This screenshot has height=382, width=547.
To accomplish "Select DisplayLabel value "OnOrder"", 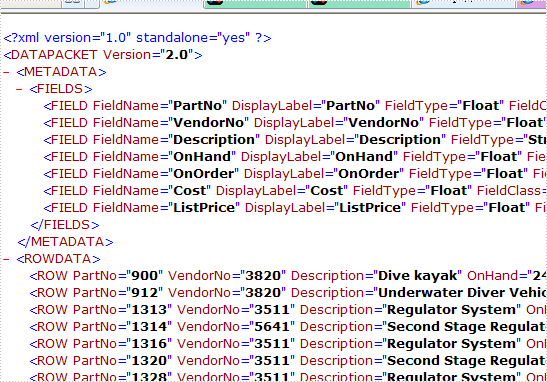I will (369, 174).
